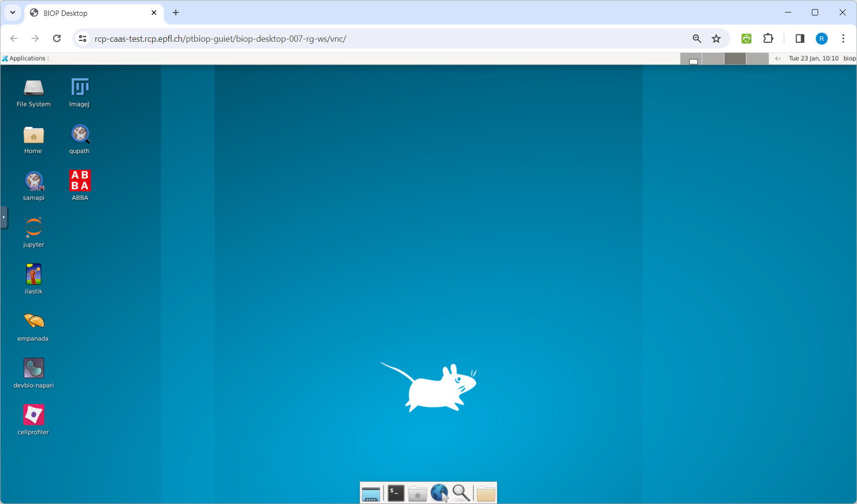Reload the current page
Image resolution: width=857 pixels, height=504 pixels.
[x=57, y=39]
